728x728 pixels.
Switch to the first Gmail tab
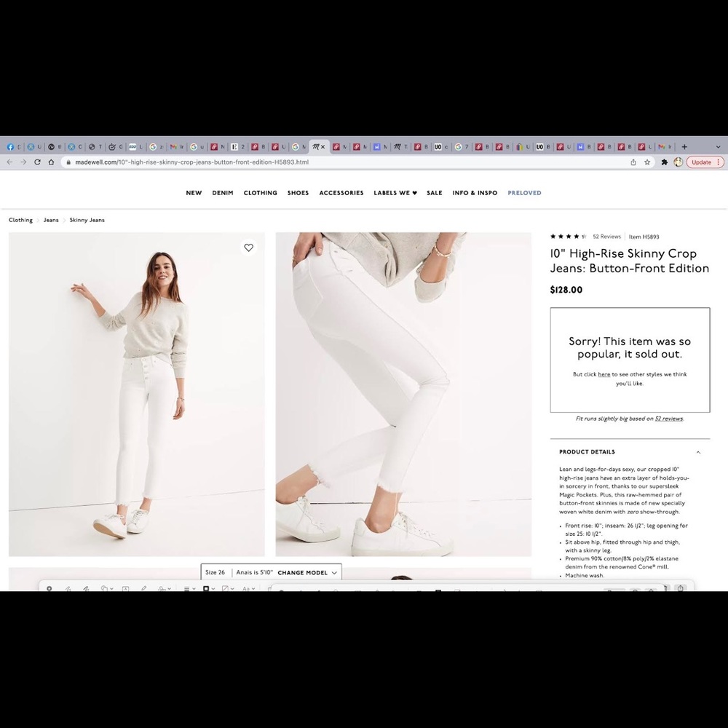[176, 147]
